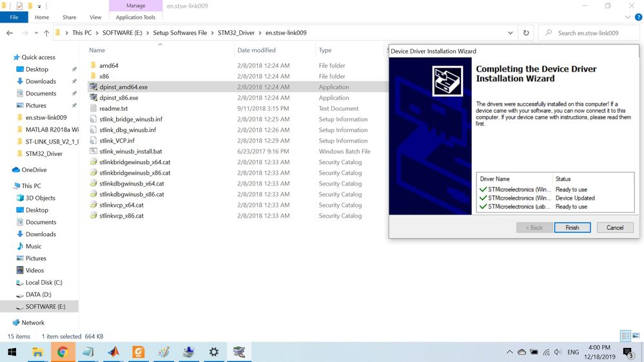This screenshot has width=644, height=362.
Task: Open the quick access toolbar dropdown
Action: coord(39,6)
